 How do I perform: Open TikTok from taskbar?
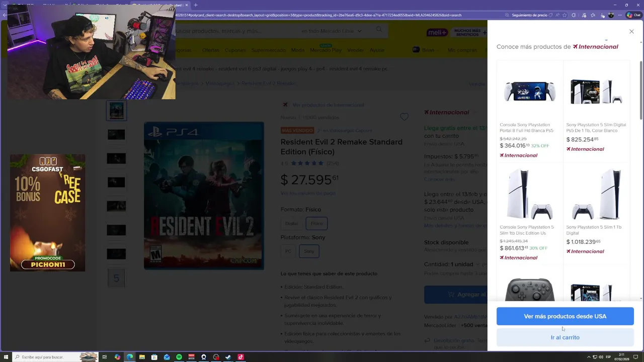[x=240, y=357]
